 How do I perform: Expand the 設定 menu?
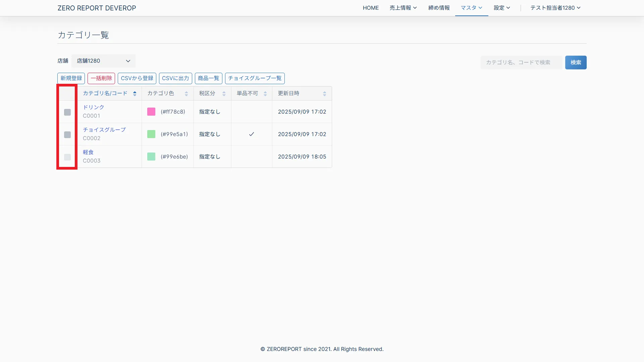click(x=501, y=8)
